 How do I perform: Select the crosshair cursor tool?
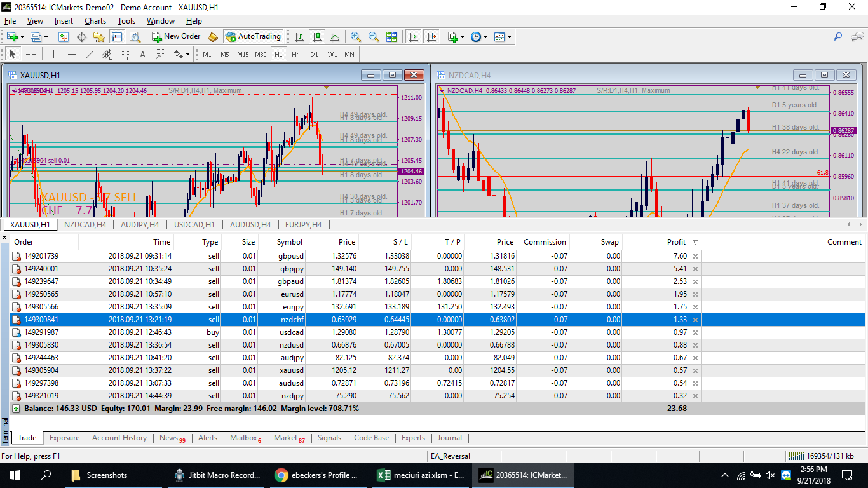point(31,54)
